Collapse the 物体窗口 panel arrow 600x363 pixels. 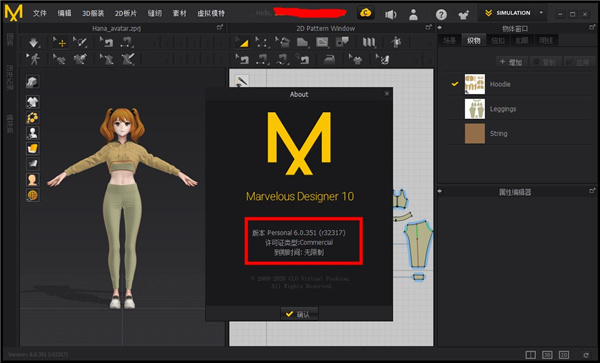440,28
